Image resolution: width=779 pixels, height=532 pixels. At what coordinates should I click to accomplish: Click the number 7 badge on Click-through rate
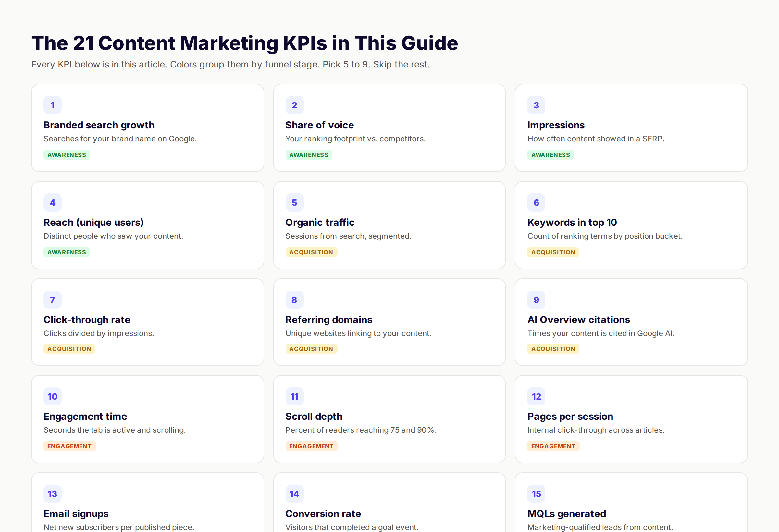pos(53,300)
